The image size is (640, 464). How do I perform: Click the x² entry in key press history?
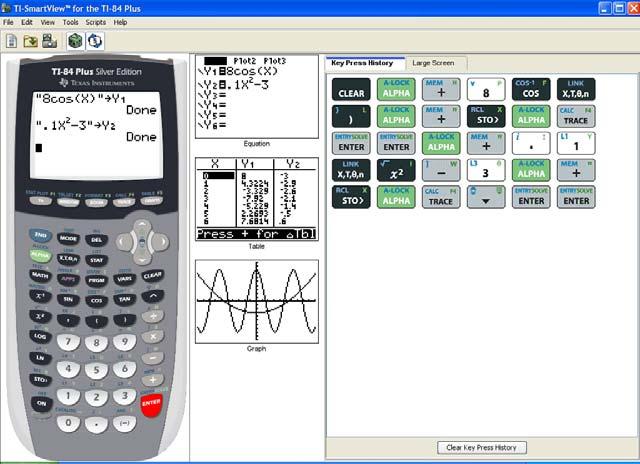(x=396, y=170)
